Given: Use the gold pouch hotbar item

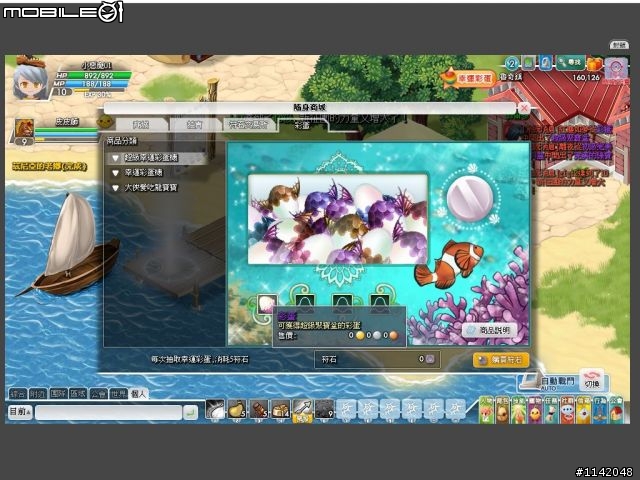Looking at the screenshot, I should (237, 409).
